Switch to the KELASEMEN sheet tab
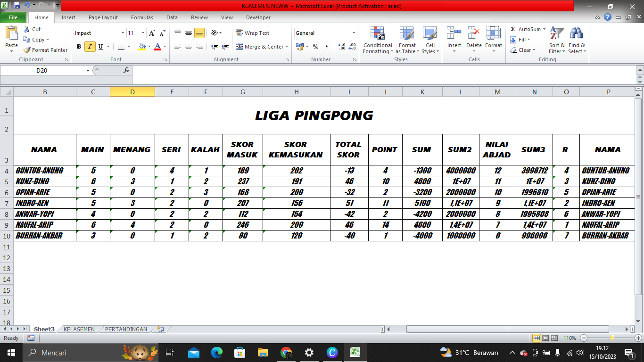Image resolution: width=644 pixels, height=362 pixels. (79, 329)
